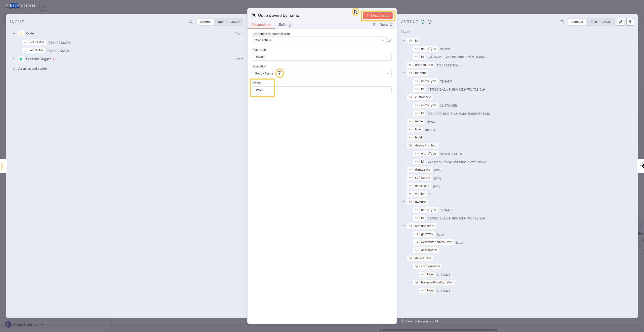
Task: Switch input view to Table
Action: pyautogui.click(x=221, y=22)
